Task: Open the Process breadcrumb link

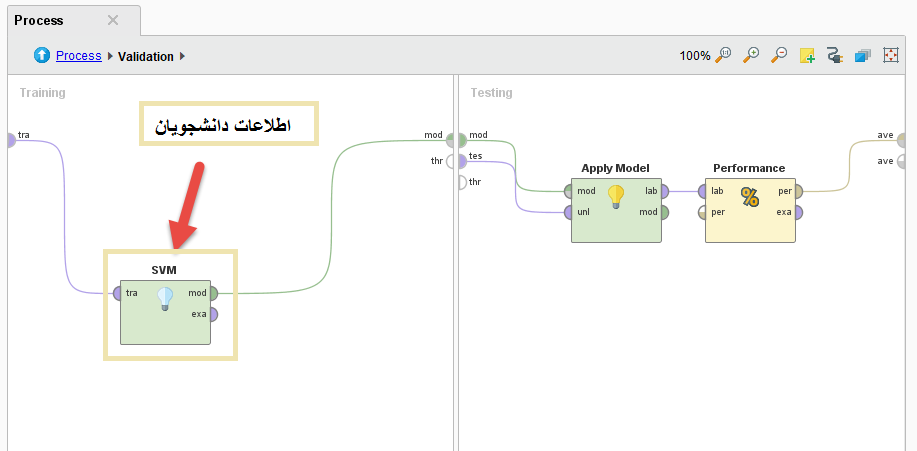Action: tap(78, 56)
